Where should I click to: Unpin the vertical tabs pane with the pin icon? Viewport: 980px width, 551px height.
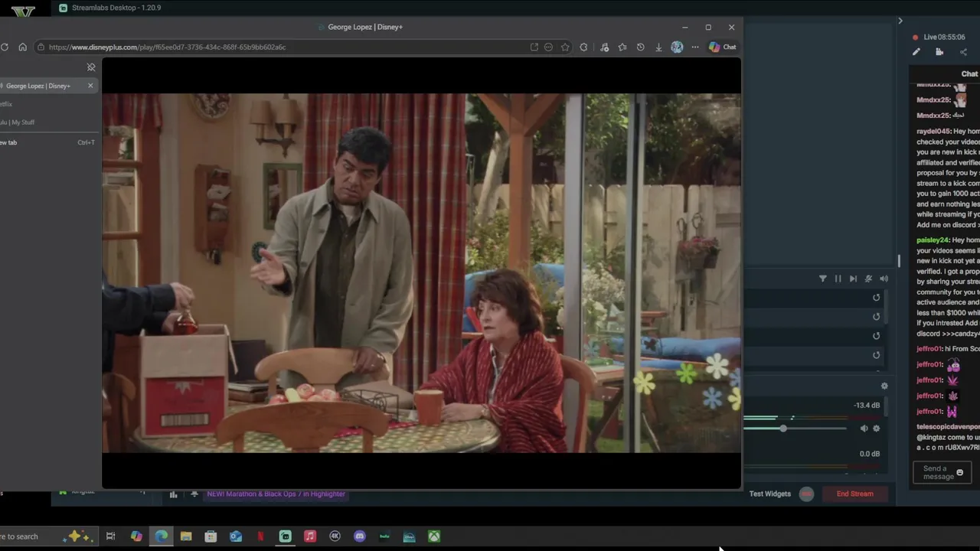(x=91, y=67)
